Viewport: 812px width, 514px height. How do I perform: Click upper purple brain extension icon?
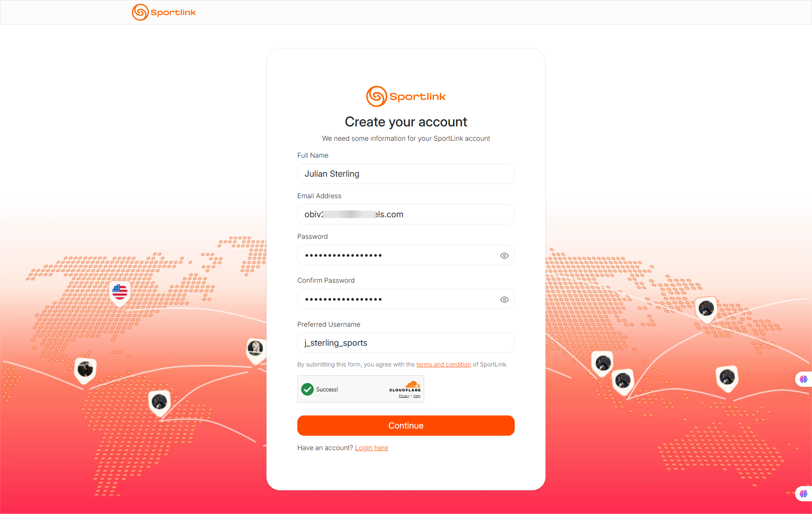click(803, 379)
